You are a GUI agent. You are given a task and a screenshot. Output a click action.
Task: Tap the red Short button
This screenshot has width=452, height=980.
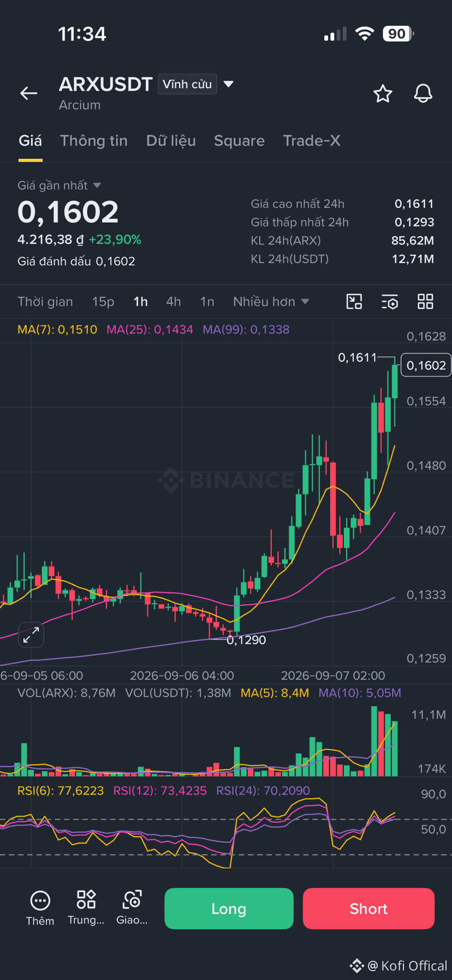click(x=368, y=909)
